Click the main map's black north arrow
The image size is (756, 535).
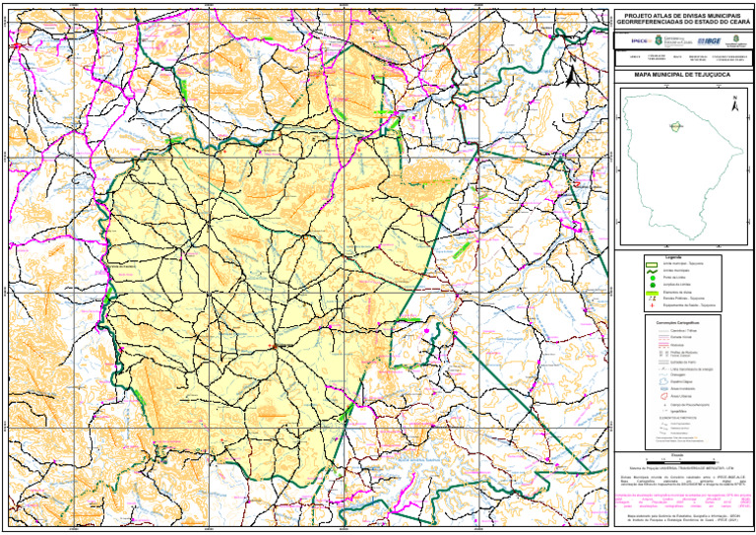pos(572,76)
